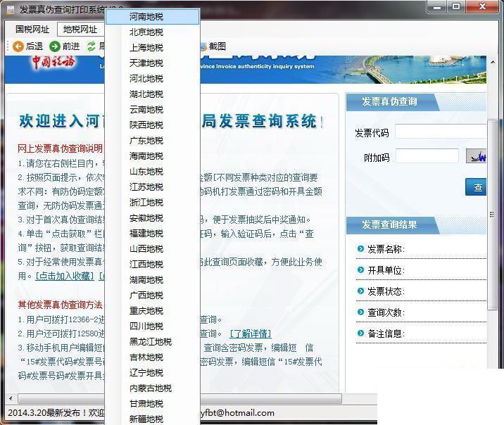Screen dimensions: 504x425
Task: Click the green refresh arrows icon
Action: click(x=92, y=46)
